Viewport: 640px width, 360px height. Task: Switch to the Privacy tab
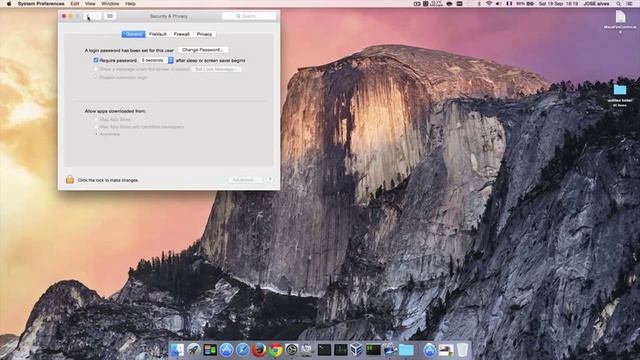204,34
